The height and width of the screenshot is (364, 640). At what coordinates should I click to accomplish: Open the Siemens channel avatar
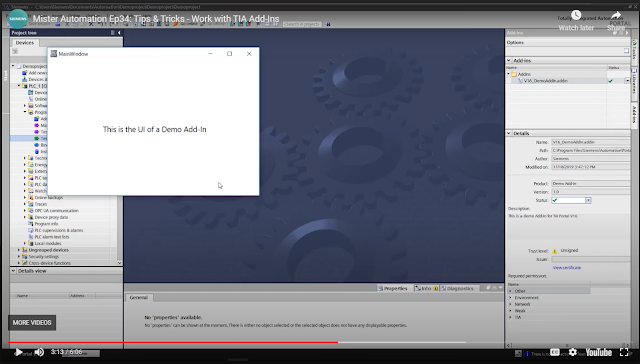tap(18, 19)
